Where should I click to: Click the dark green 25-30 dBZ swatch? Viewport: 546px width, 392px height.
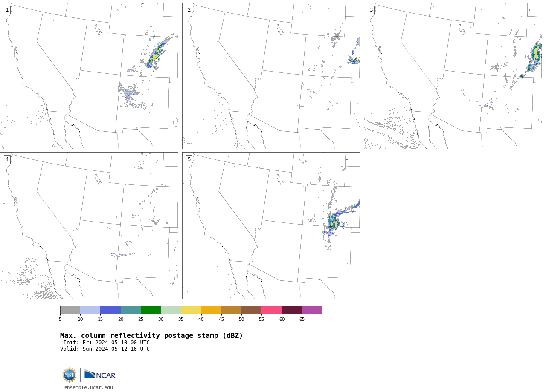pos(151,310)
